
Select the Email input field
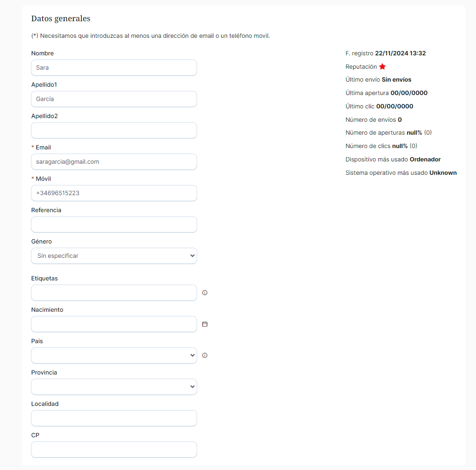coord(114,162)
